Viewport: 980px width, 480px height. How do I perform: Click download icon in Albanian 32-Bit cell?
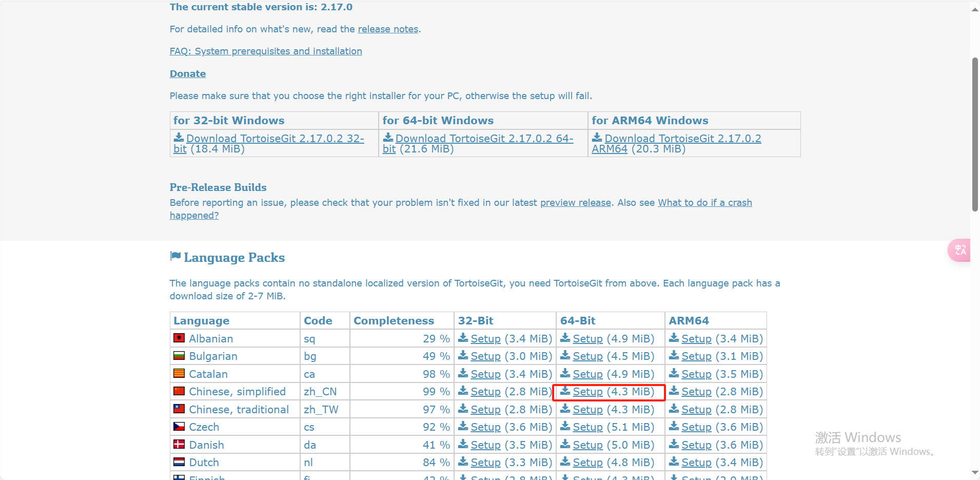coord(463,338)
